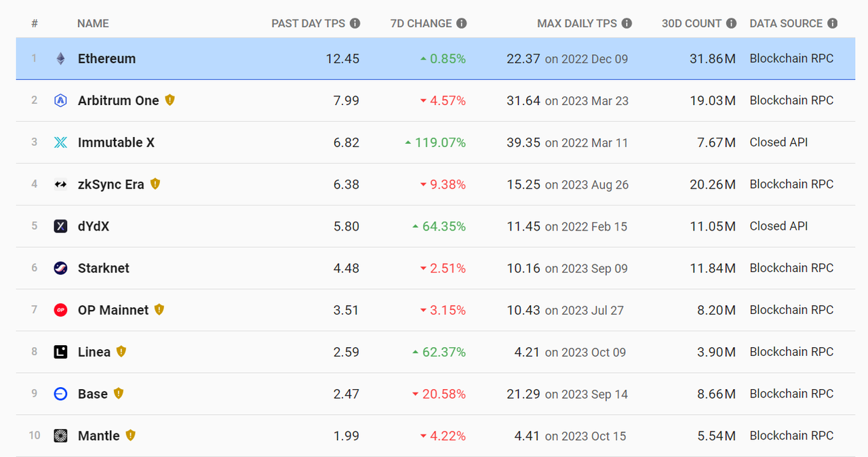Click warning shield next to Arbitrum One
This screenshot has width=868, height=457.
pyautogui.click(x=170, y=100)
